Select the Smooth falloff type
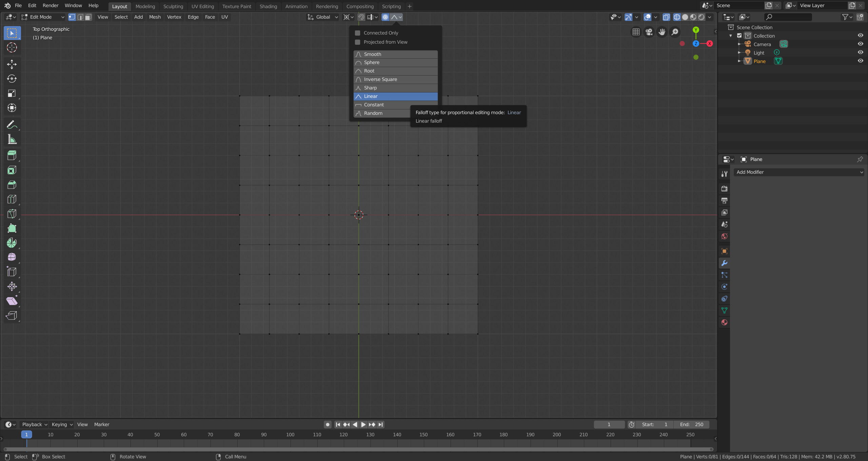 click(396, 54)
